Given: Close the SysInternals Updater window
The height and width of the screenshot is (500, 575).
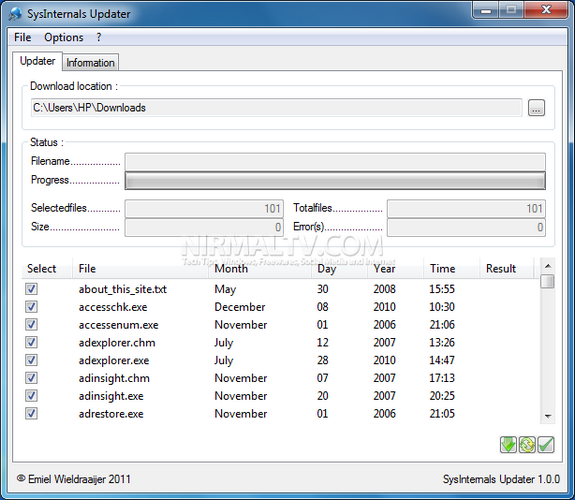Looking at the screenshot, I should point(547,10).
